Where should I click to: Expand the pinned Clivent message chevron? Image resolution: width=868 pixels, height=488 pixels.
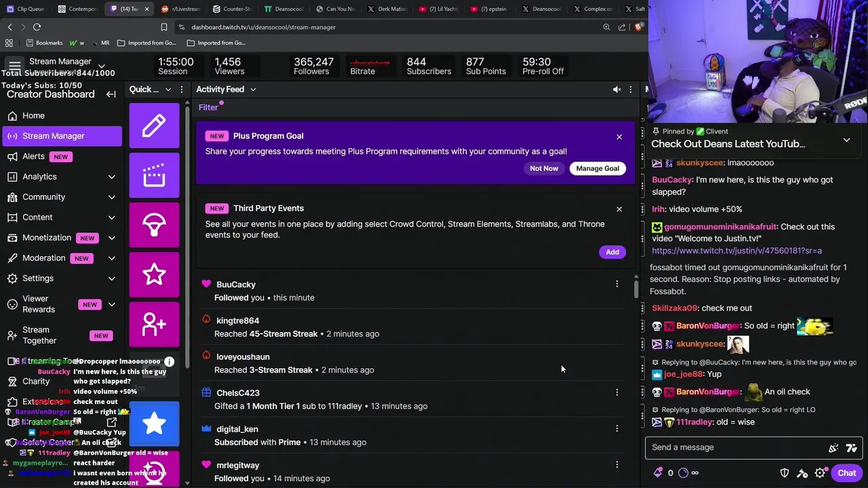(x=846, y=140)
